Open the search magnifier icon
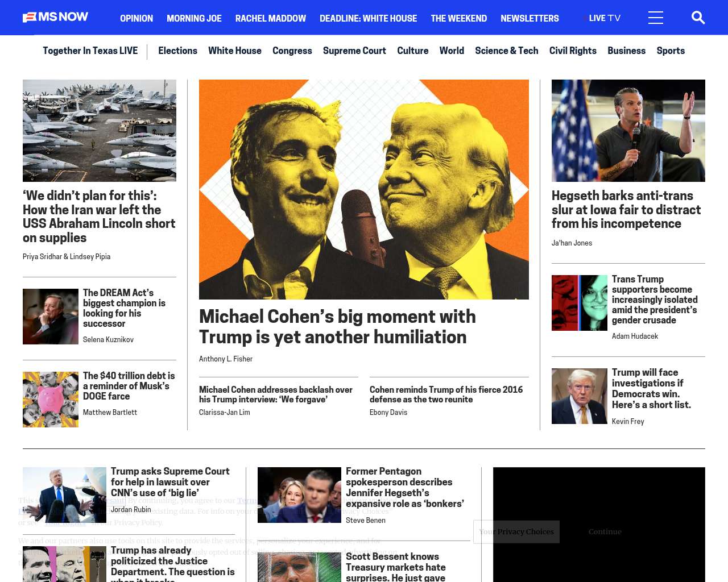This screenshot has width=728, height=582. pos(698,18)
